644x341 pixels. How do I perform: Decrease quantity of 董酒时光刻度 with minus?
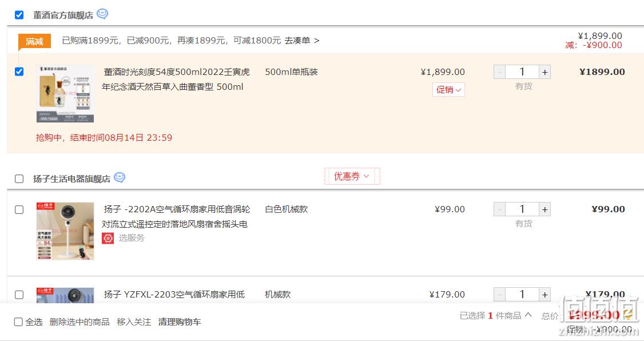click(x=499, y=72)
